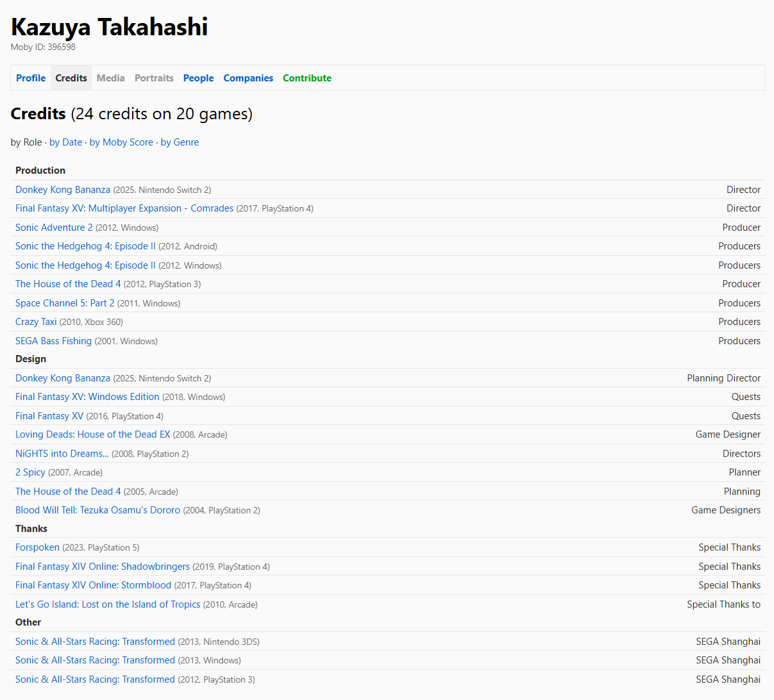Screen dimensions: 774x700
Task: Open the Profile tab
Action: (x=31, y=78)
